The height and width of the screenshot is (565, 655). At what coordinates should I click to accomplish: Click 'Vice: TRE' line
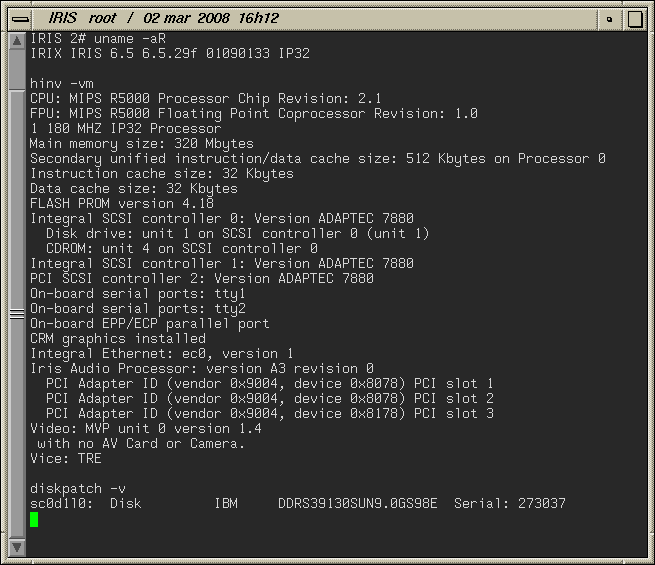[x=66, y=459]
